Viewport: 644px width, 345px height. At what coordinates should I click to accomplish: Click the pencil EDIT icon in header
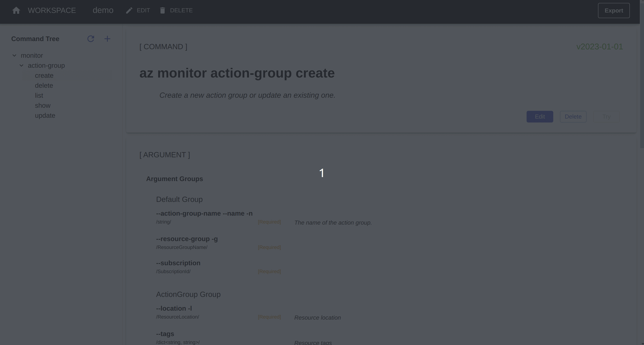[x=129, y=10]
